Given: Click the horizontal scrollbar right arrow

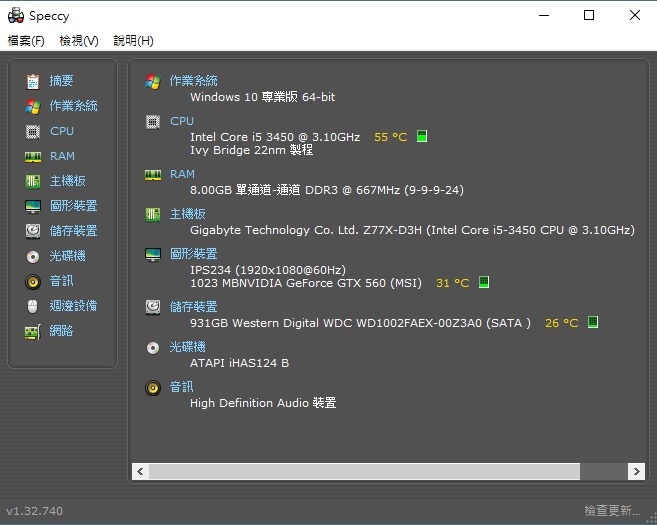Looking at the screenshot, I should [636, 471].
